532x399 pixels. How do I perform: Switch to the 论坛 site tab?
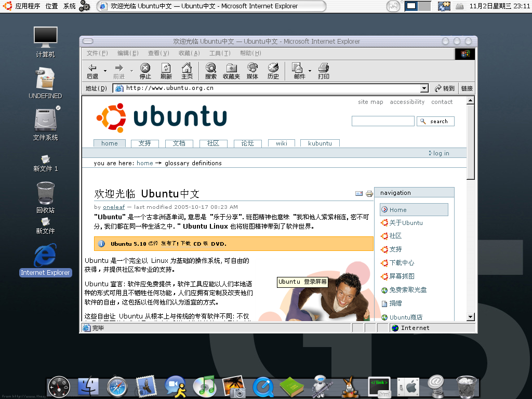pyautogui.click(x=248, y=143)
